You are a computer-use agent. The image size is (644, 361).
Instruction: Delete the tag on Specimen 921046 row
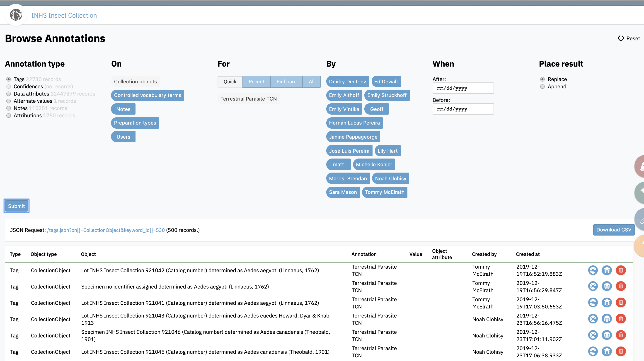(x=621, y=335)
